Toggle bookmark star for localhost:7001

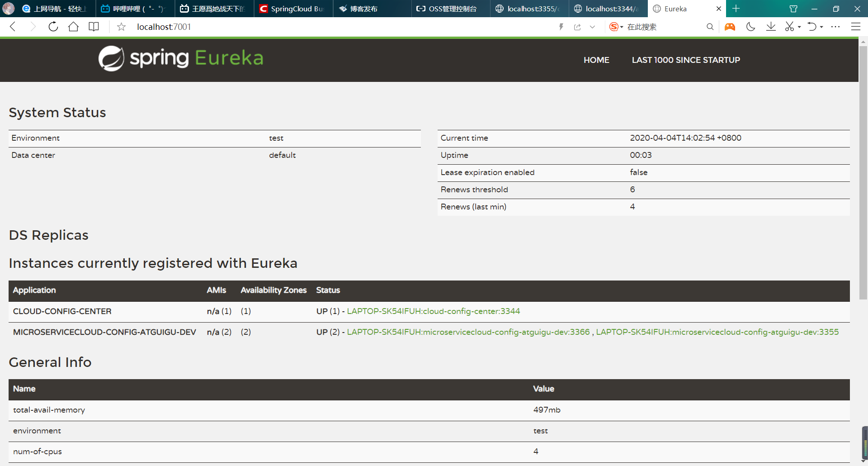[121, 27]
